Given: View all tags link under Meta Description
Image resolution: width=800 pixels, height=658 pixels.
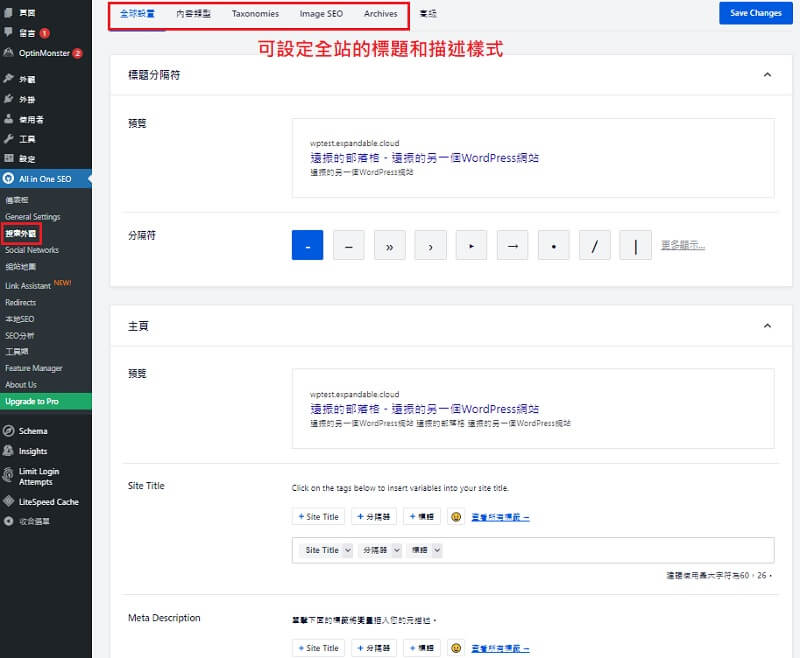Looking at the screenshot, I should click(500, 648).
